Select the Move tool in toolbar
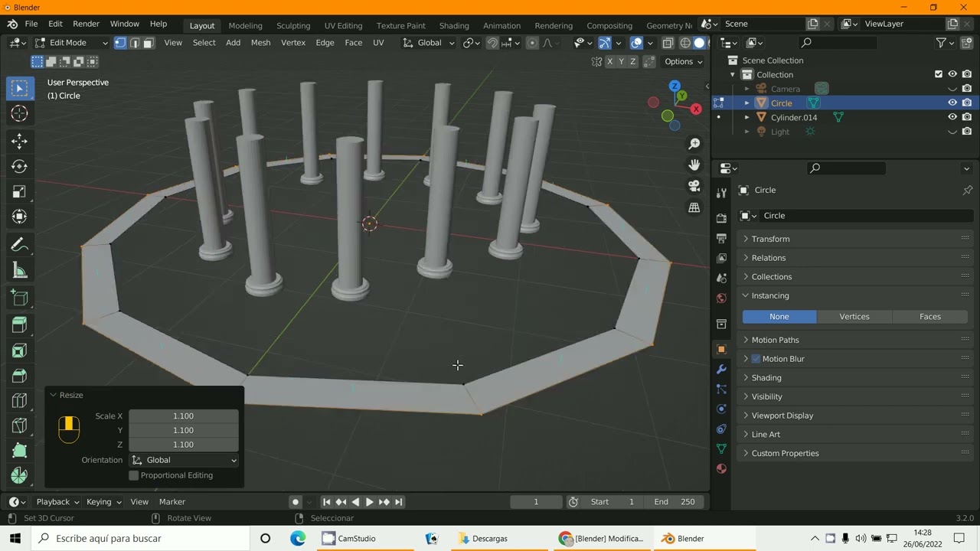980x551 pixels. click(19, 141)
